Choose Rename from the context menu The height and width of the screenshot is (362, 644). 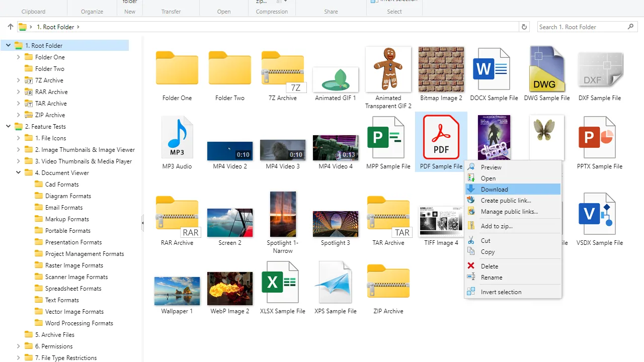click(513, 277)
